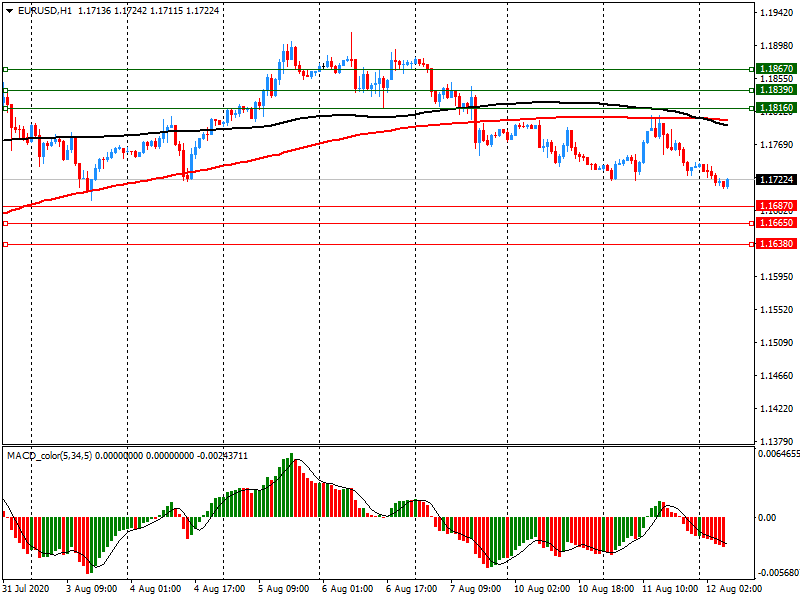Click the 1.18980 price axis value

tap(777, 46)
